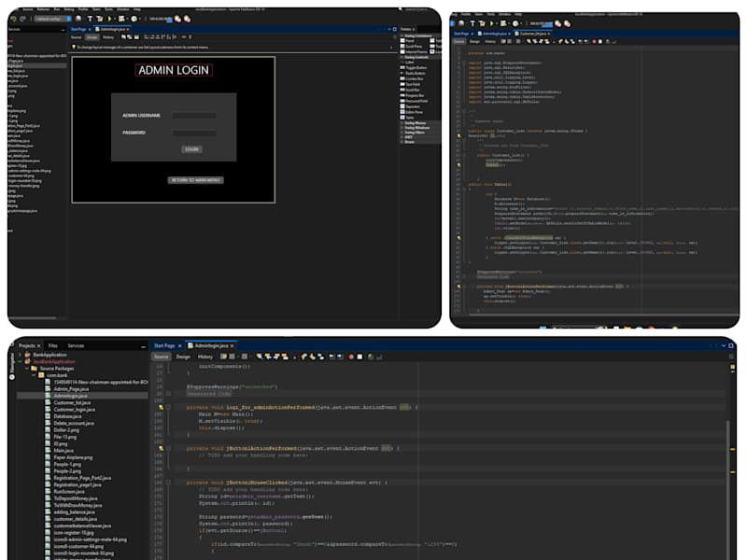Switch to Source view in Adminlogin code window

pyautogui.click(x=161, y=357)
